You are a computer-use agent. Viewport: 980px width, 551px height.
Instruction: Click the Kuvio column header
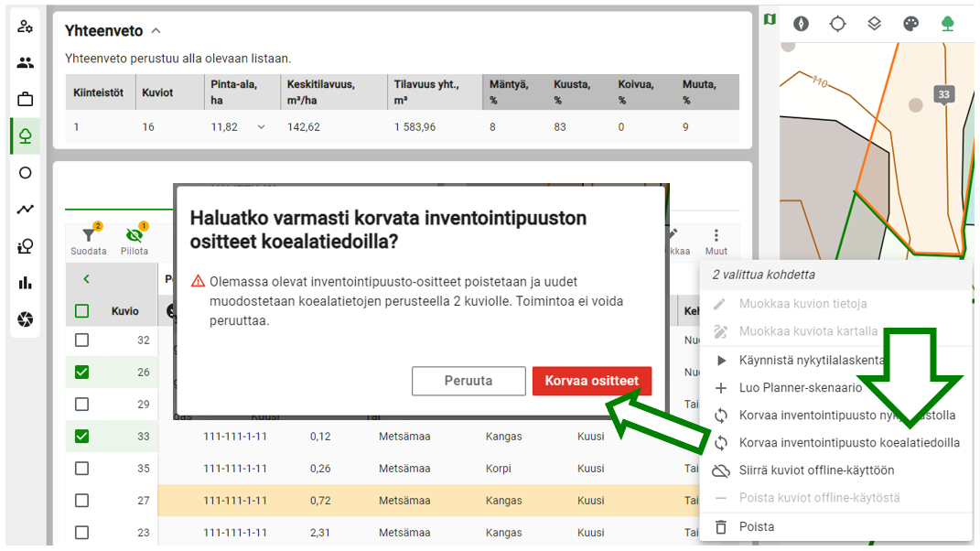(x=125, y=311)
